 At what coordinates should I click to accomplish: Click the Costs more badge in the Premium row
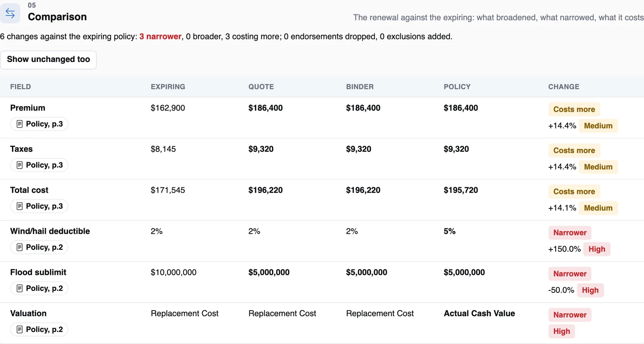[x=574, y=109]
